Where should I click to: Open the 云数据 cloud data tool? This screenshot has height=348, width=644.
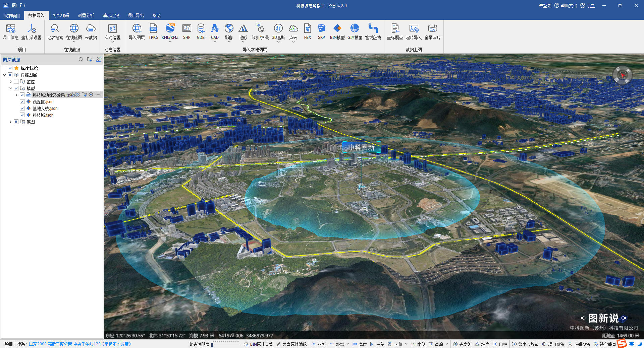[x=91, y=32]
